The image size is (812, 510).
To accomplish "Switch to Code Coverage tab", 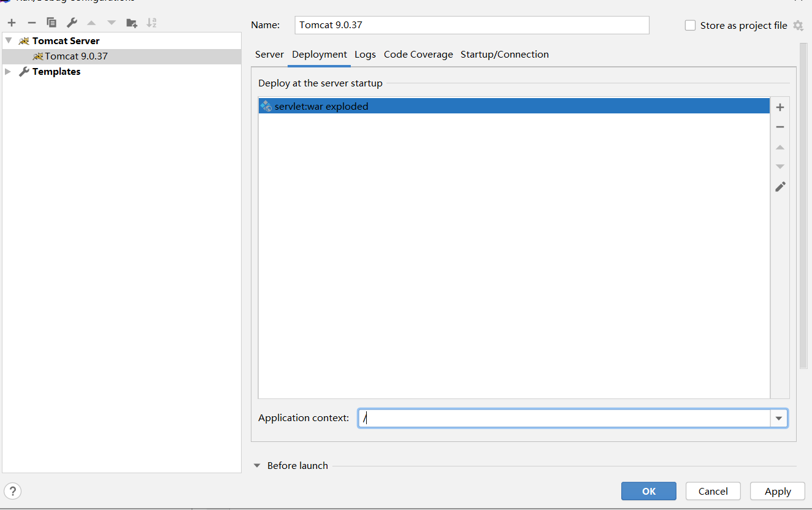I will pyautogui.click(x=418, y=55).
